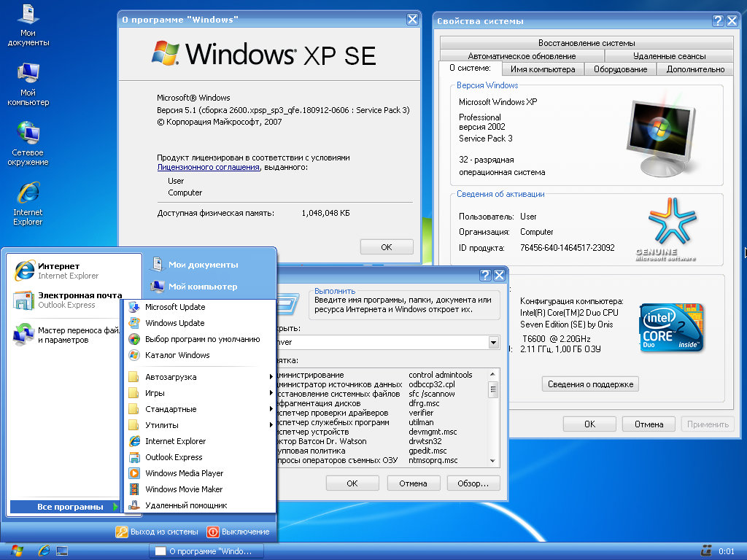Launch Windows Movie Maker
Screen dimensions: 747x560
coord(200,489)
